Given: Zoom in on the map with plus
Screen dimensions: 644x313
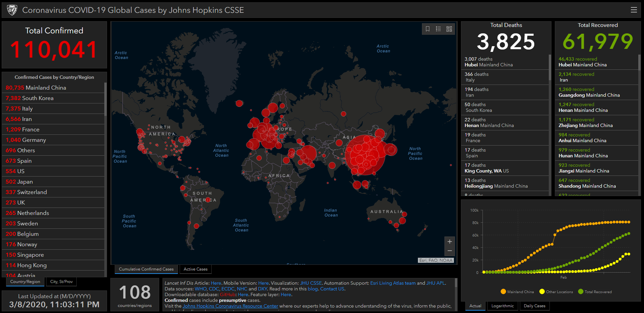Looking at the screenshot, I should [450, 242].
